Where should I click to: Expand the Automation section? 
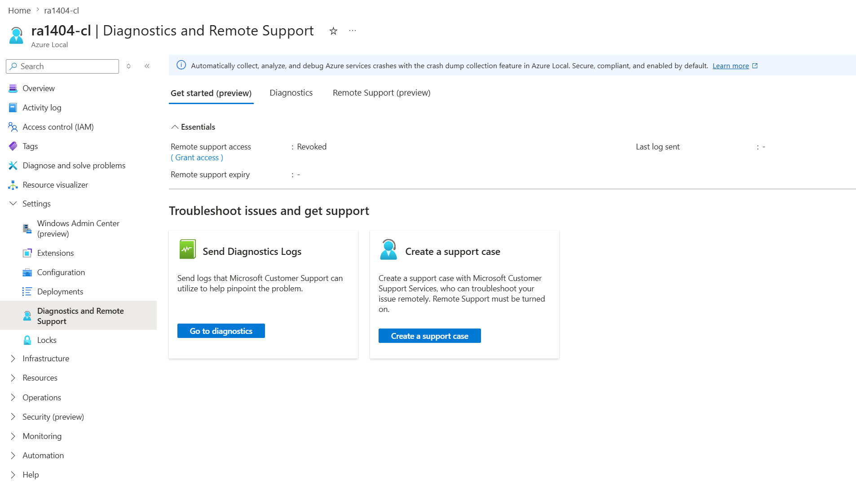13,456
